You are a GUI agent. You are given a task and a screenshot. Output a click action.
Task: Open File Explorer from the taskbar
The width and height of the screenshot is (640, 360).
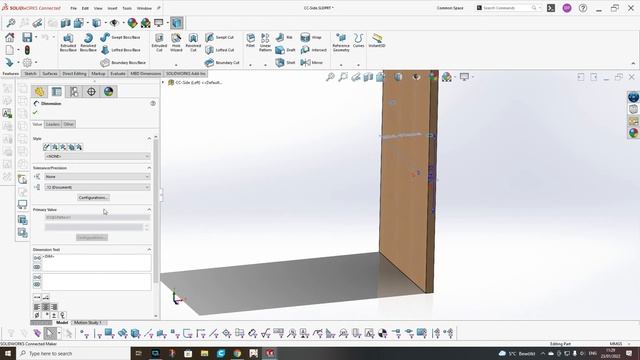(x=204, y=353)
